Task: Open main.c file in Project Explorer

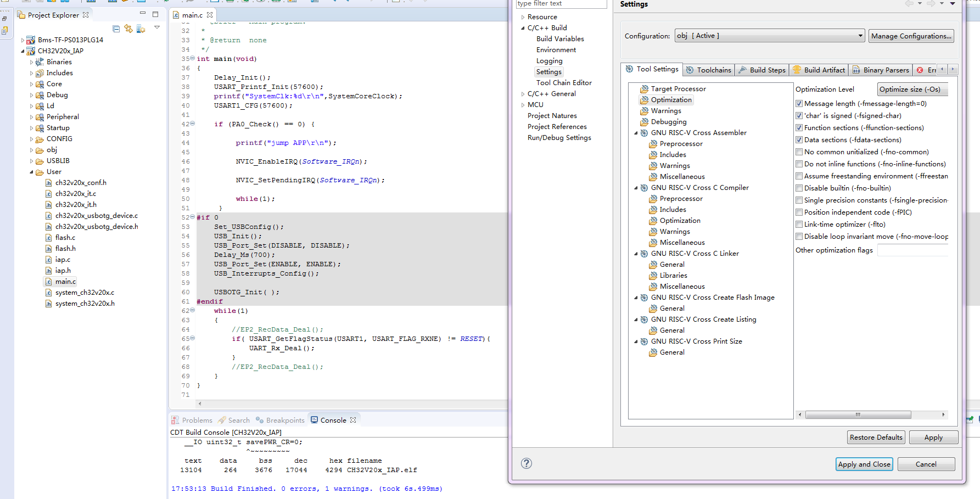Action: click(x=65, y=282)
